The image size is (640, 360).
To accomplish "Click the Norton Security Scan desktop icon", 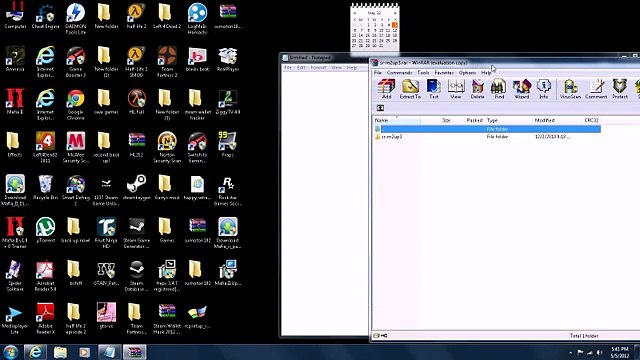I will coord(167,147).
